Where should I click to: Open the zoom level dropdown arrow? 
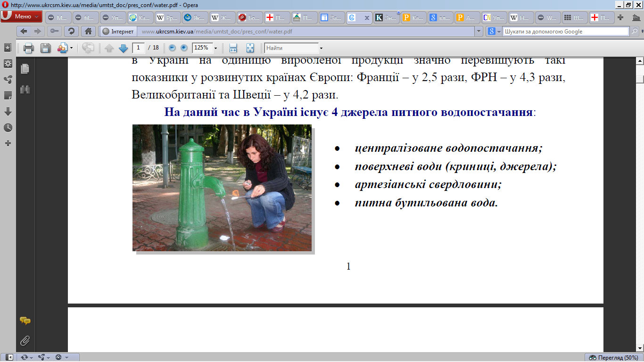coord(216,48)
